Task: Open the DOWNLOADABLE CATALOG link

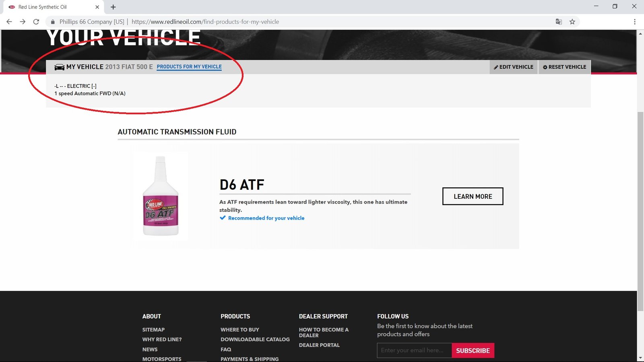Action: point(255,339)
